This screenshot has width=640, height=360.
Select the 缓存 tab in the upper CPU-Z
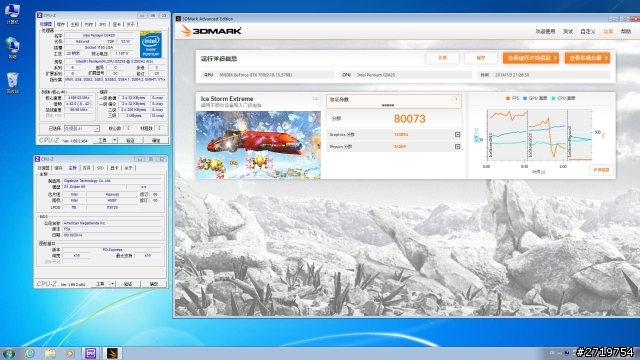click(x=60, y=24)
